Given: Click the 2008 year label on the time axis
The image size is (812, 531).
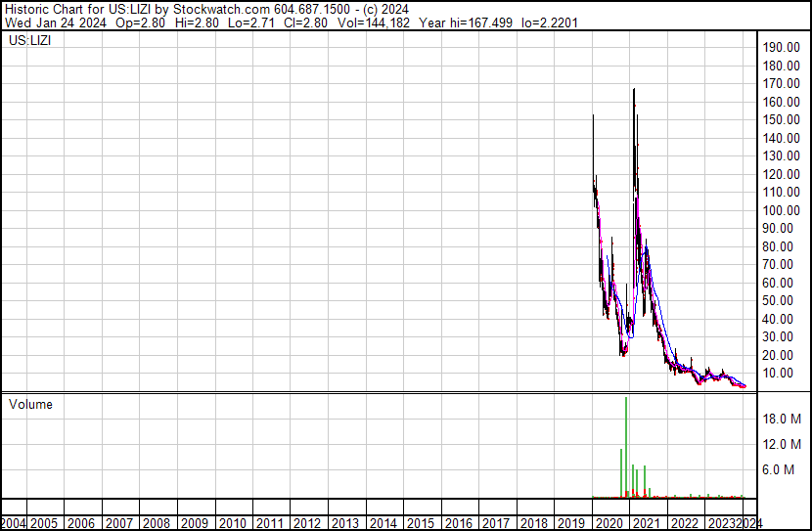Looking at the screenshot, I should point(158,523).
